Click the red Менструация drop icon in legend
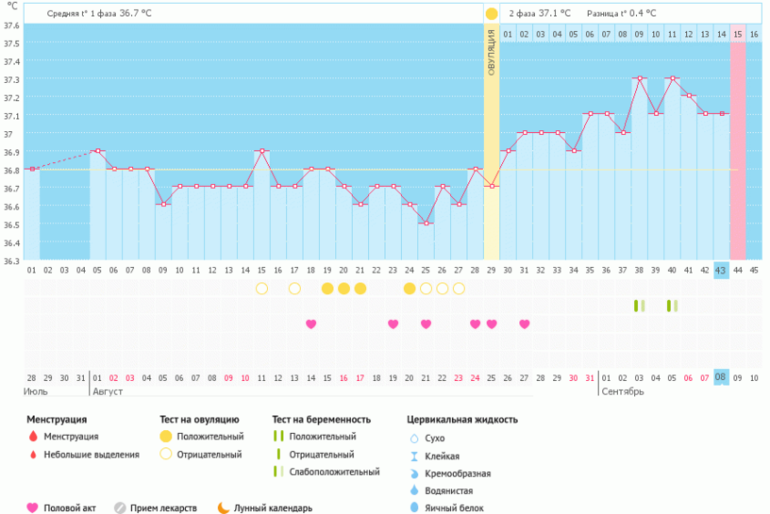Screen dimensions: 770x514 click(33, 437)
